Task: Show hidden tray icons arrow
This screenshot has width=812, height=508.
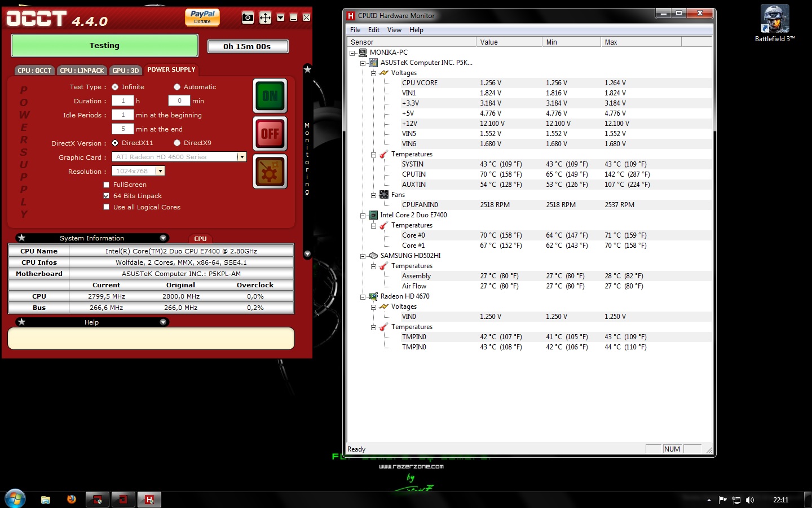Action: coord(709,500)
